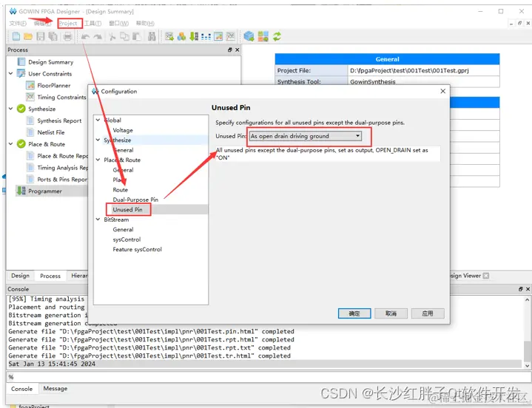This screenshot has width=532, height=408.
Task: Click the 应用 apply button
Action: click(x=428, y=313)
